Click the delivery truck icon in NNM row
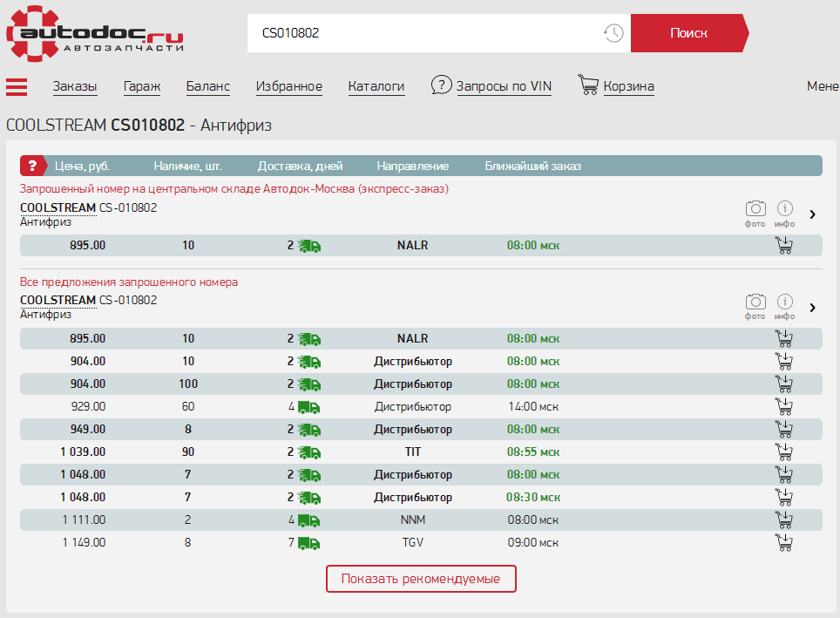This screenshot has height=618, width=840. click(x=308, y=520)
